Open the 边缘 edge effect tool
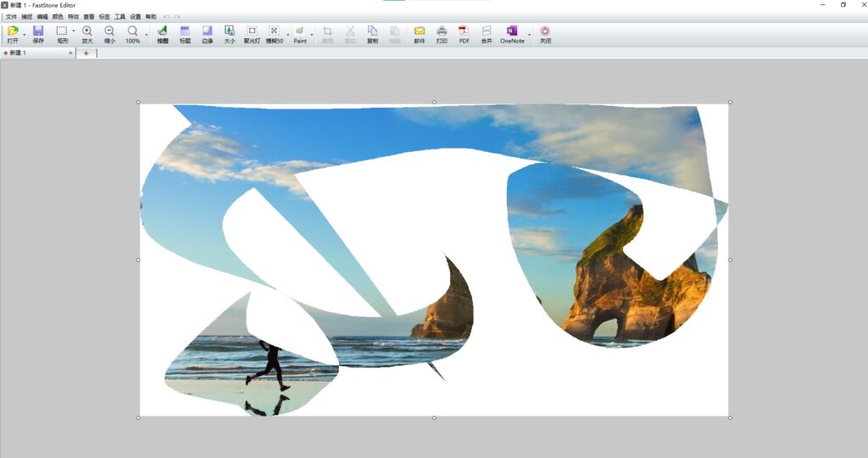Viewport: 868px width, 458px height. coord(207,34)
